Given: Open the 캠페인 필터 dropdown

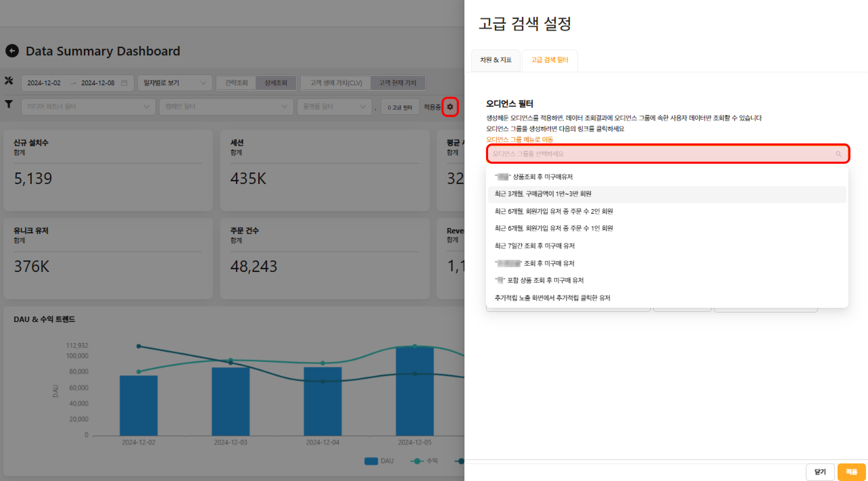Looking at the screenshot, I should (x=226, y=107).
